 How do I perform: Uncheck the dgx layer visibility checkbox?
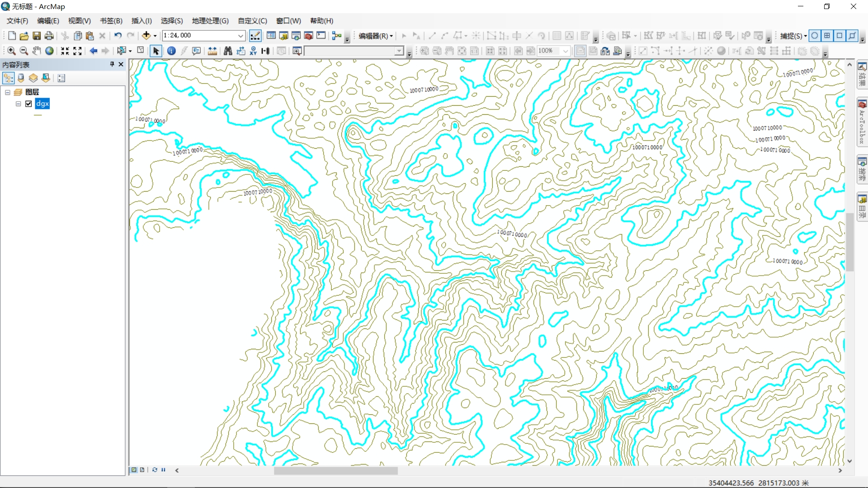pyautogui.click(x=29, y=104)
